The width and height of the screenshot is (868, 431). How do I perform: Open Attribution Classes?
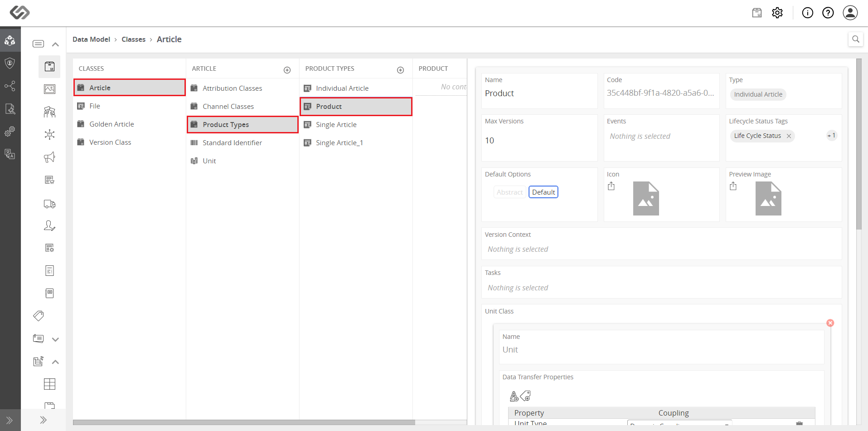pos(242,88)
